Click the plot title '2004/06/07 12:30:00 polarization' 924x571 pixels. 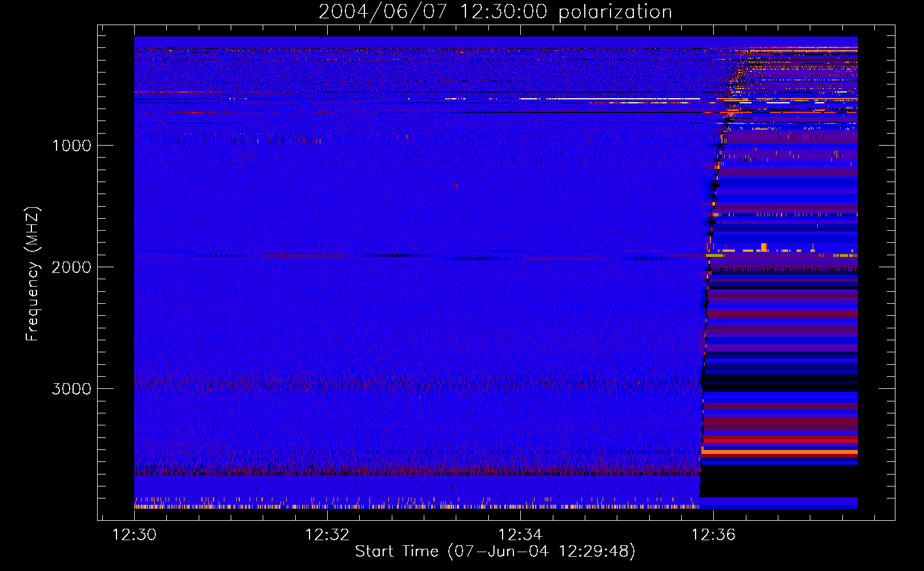point(495,11)
